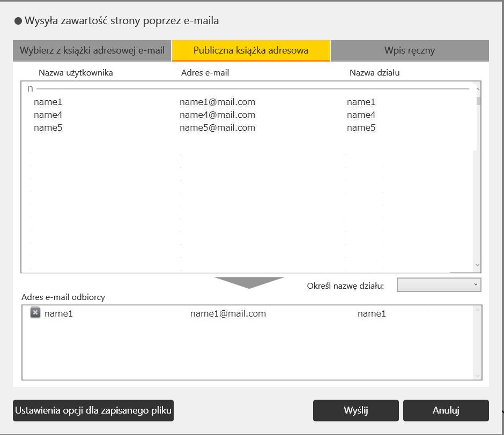Click name1@mail.com in recipient list
The width and height of the screenshot is (504, 435).
pos(228,313)
